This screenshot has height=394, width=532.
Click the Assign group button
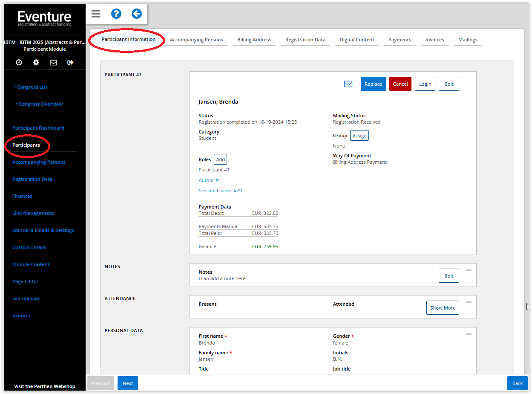point(359,136)
